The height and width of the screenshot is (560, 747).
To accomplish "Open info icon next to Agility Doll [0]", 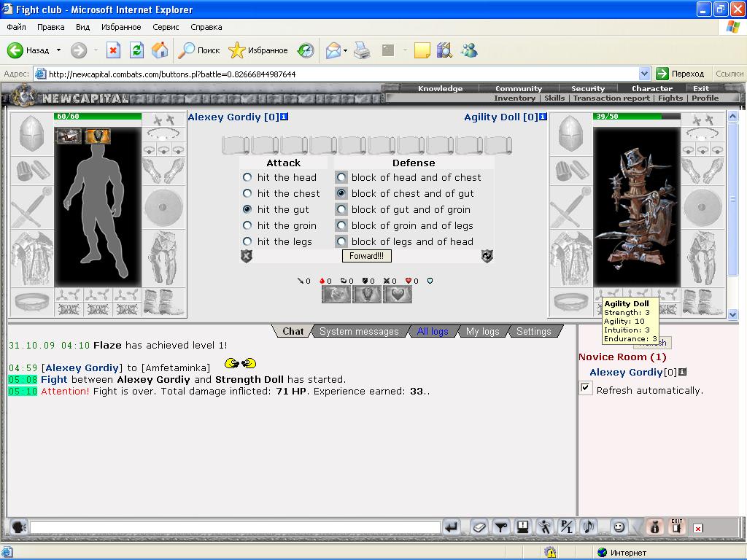I will point(543,117).
